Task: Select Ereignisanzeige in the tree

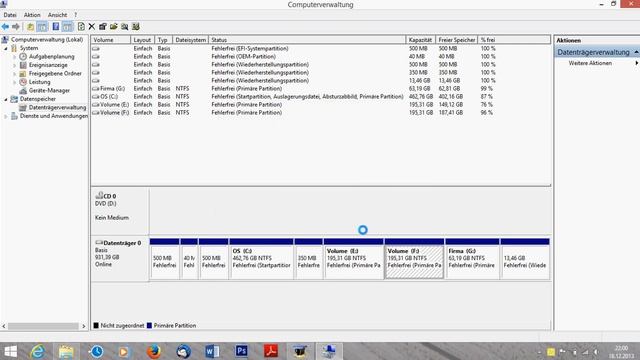Action: (x=48, y=65)
